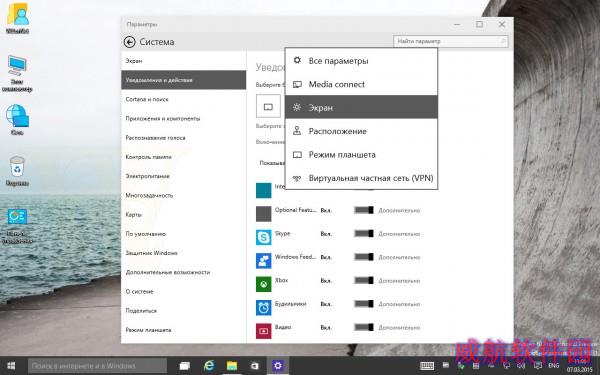Open О системе section
Image resolution: width=600 pixels, height=375 pixels.
click(184, 291)
